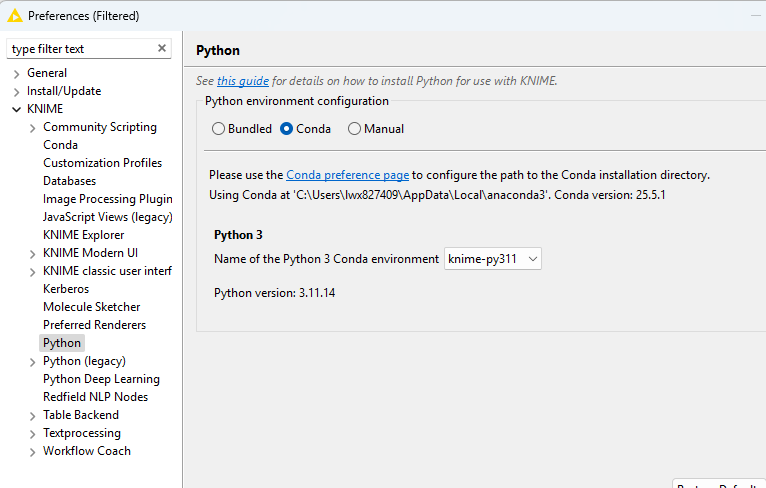The image size is (766, 488).
Task: Open the Workflow Coach tree expander
Action: pos(33,451)
